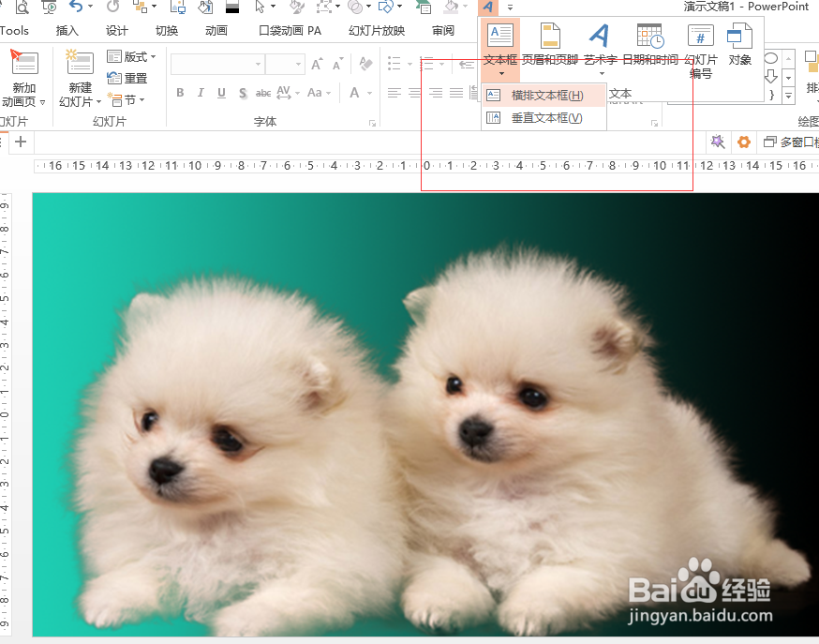
Task: Click the Reset slide icon
Action: (x=127, y=78)
